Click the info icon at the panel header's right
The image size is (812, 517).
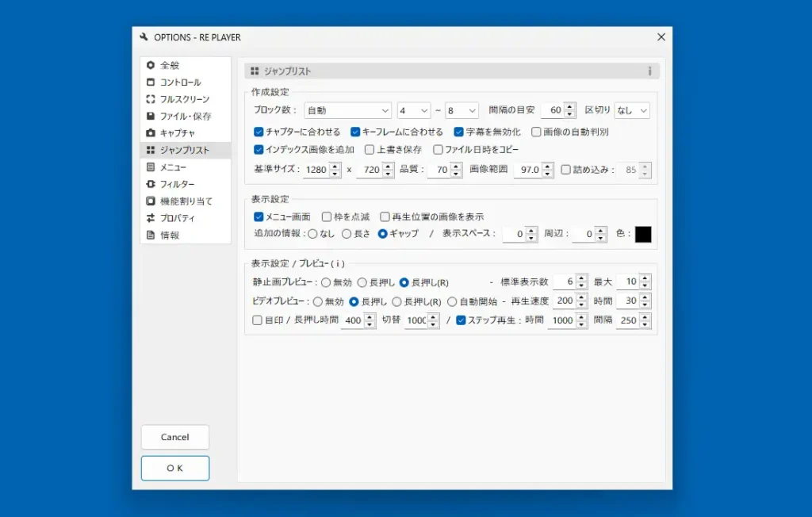point(649,71)
